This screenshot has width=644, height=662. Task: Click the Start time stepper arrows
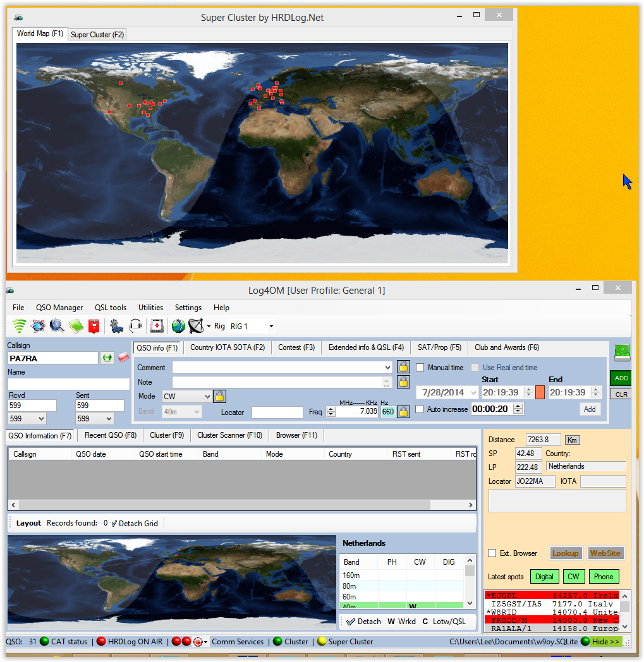(x=528, y=392)
